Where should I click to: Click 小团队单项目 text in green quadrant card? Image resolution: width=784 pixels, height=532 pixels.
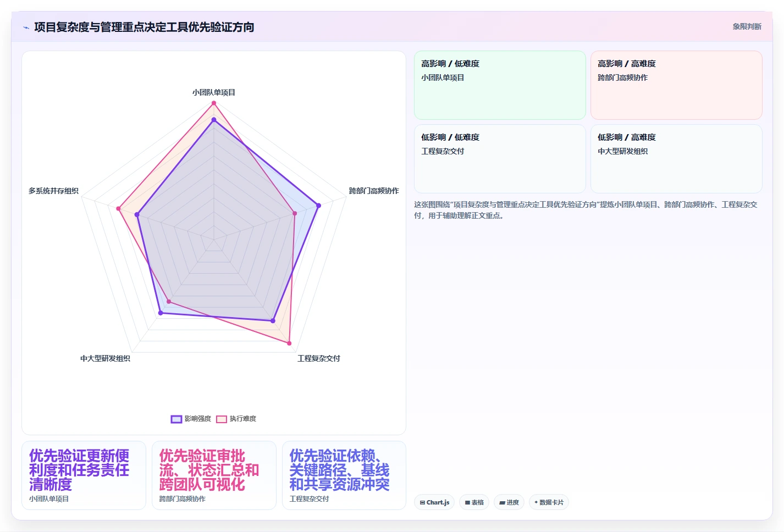point(443,77)
